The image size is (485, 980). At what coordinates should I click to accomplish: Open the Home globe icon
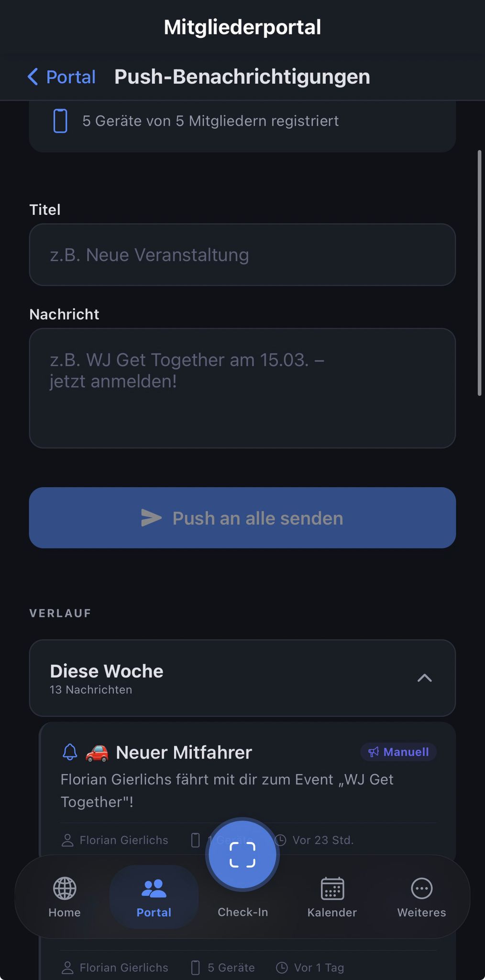pos(65,889)
